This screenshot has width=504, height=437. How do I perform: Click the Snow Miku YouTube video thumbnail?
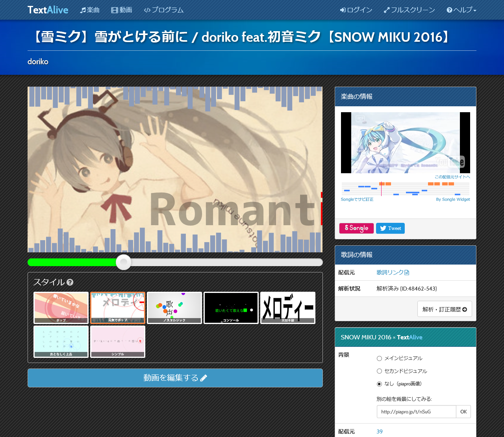point(405,143)
